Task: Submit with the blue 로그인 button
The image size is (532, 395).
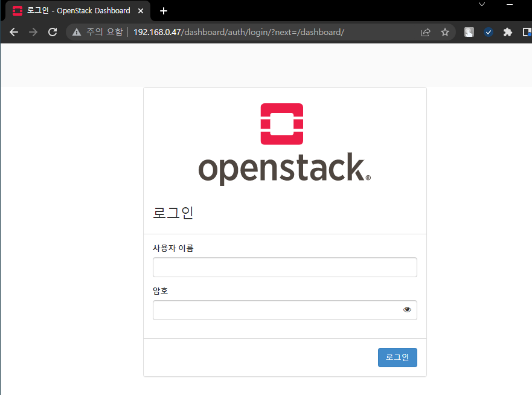Action: pos(397,358)
